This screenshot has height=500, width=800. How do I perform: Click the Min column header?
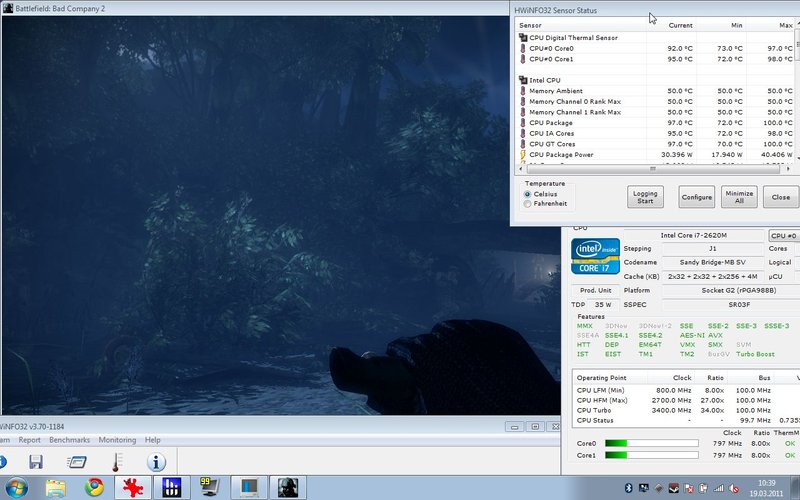click(721, 25)
